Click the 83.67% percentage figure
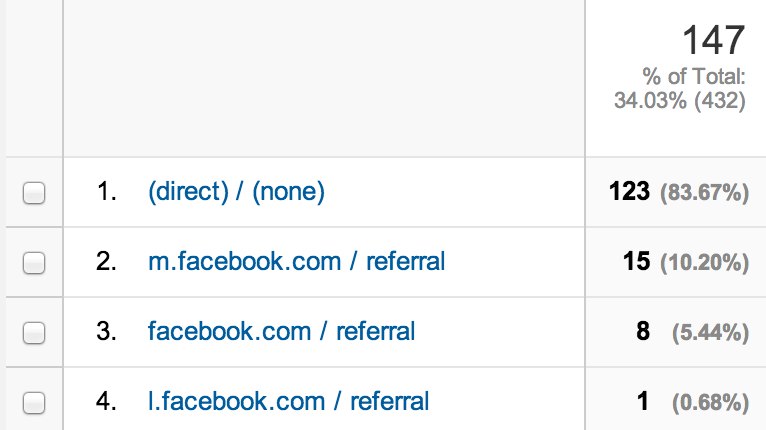Screen dimensions: 766x430 click(704, 193)
